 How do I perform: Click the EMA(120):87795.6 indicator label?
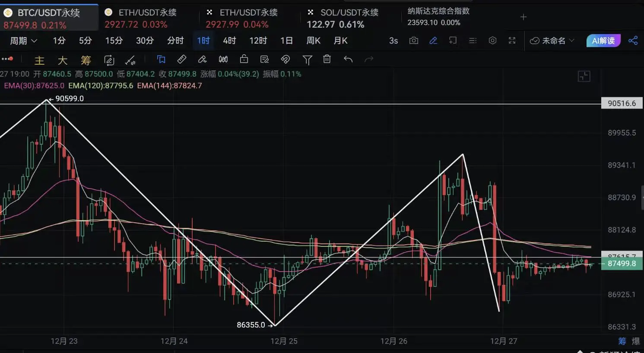101,85
